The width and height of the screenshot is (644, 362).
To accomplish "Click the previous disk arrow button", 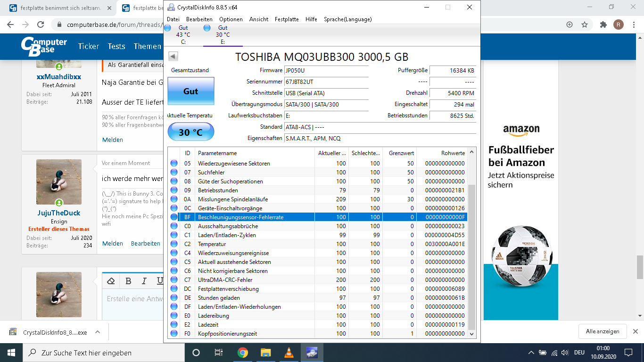I will (173, 56).
